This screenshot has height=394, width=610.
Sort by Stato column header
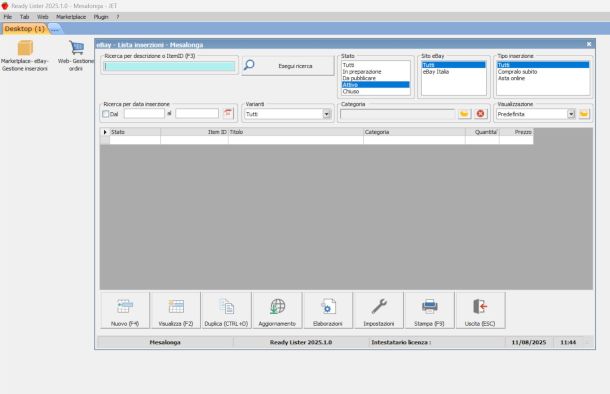pos(135,132)
